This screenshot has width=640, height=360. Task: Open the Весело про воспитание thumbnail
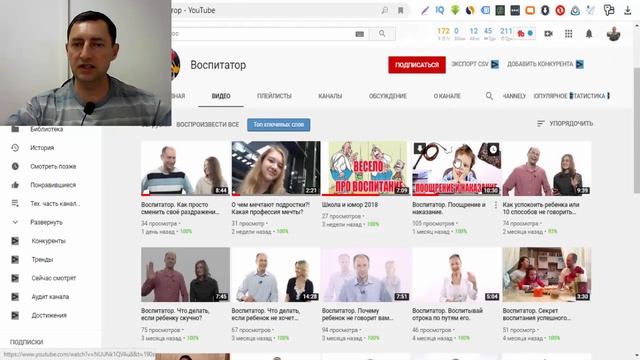click(x=366, y=168)
